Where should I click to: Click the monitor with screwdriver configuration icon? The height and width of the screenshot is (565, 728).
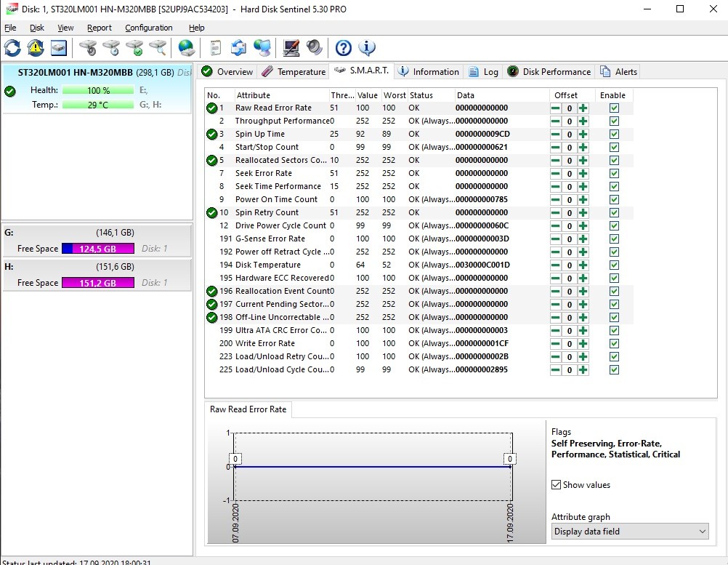291,48
